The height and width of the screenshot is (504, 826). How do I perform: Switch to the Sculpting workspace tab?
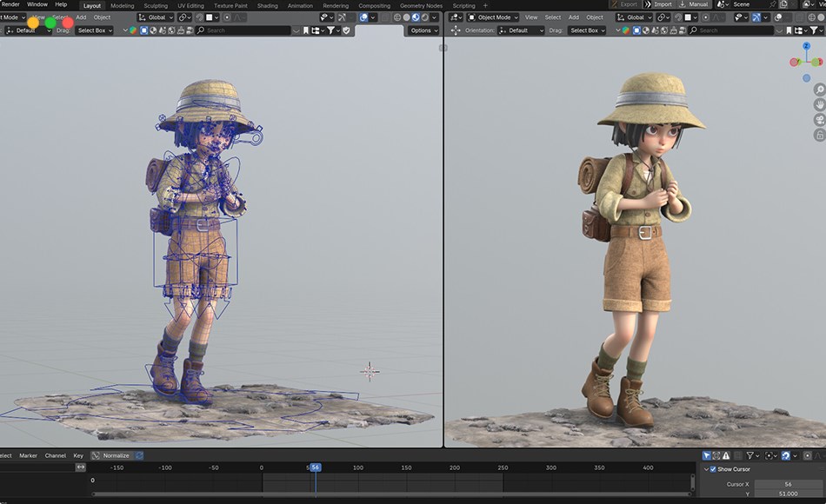coord(156,5)
